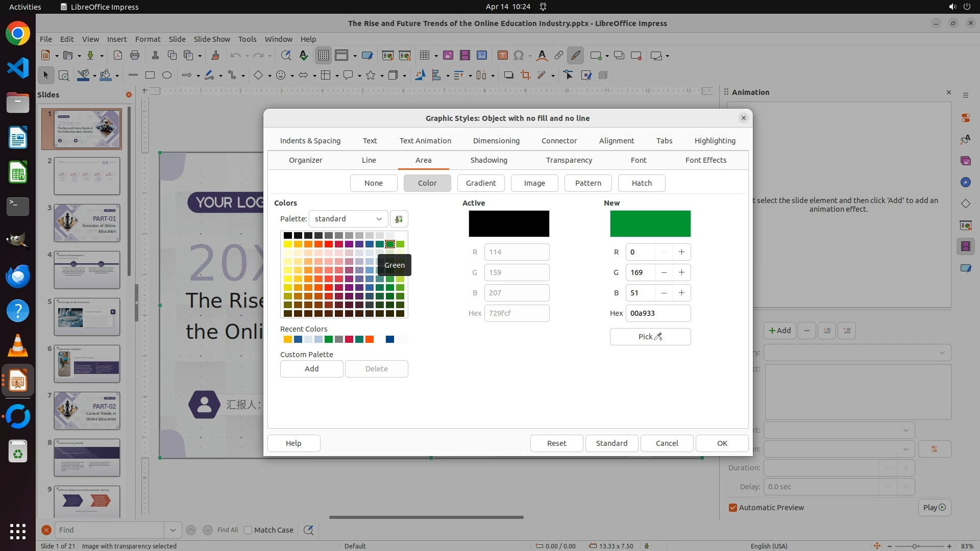Open the Display Views dropdown arrow
The width and height of the screenshot is (980, 551).
(355, 56)
